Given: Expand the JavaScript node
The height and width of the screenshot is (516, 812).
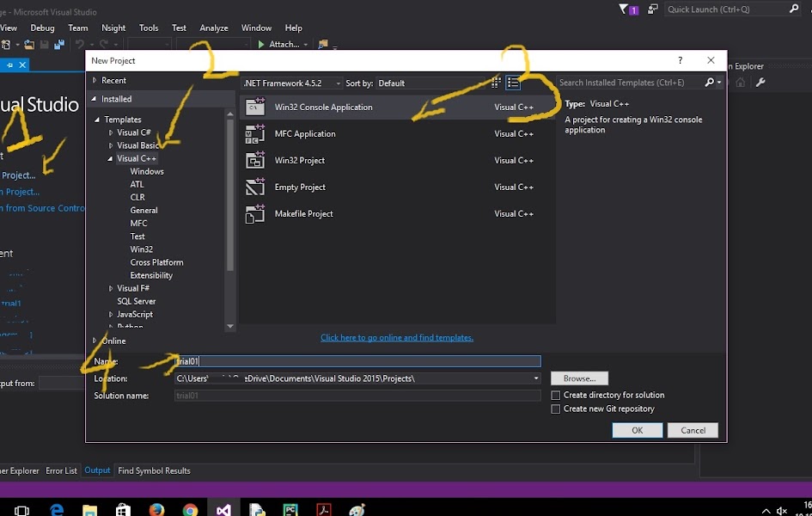Looking at the screenshot, I should [x=111, y=315].
